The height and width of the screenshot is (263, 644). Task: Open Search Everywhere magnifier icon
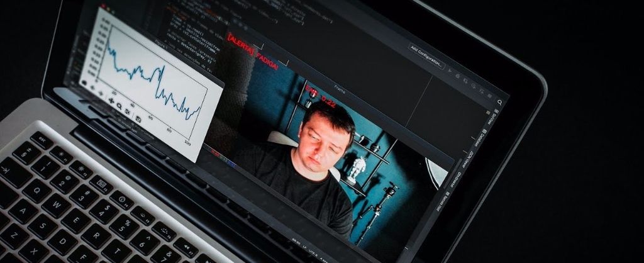[500, 102]
